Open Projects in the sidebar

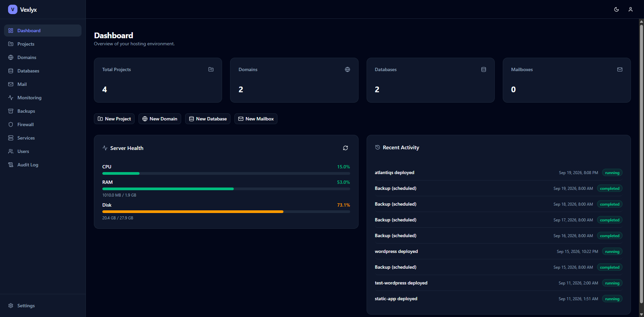coord(43,44)
